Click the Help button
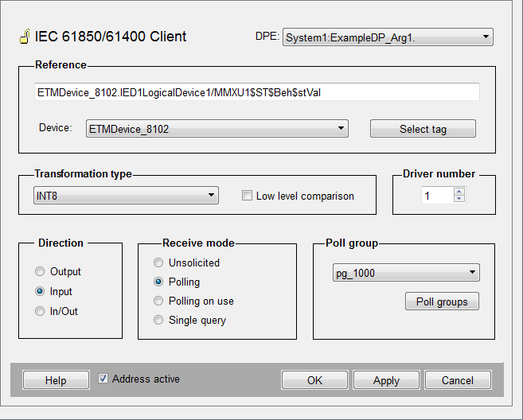The width and height of the screenshot is (523, 420). point(56,380)
